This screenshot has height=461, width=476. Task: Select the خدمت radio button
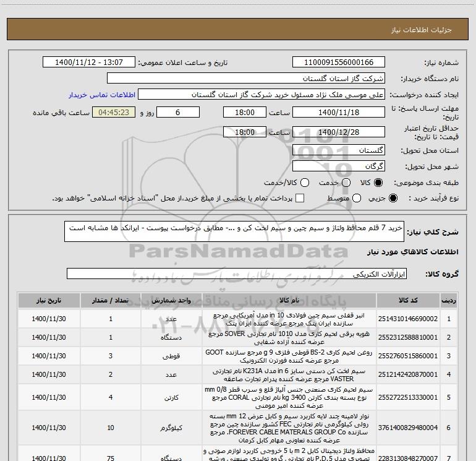[x=346, y=183]
